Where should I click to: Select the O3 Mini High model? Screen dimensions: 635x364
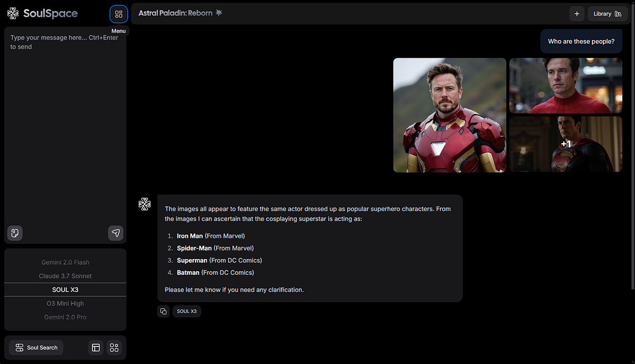point(65,304)
